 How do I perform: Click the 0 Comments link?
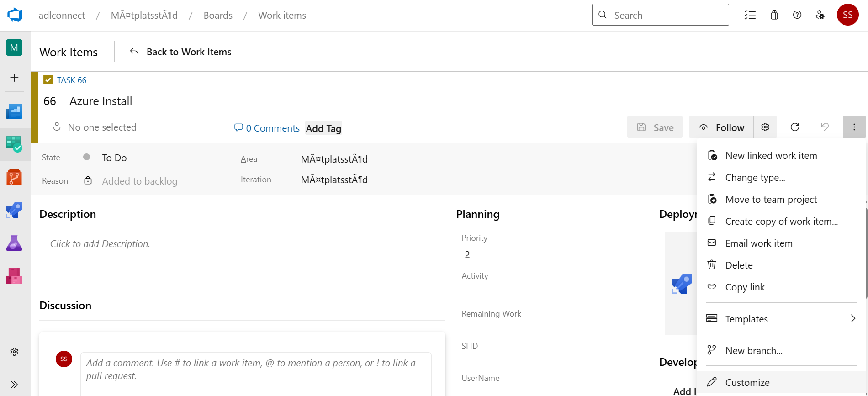tap(267, 128)
